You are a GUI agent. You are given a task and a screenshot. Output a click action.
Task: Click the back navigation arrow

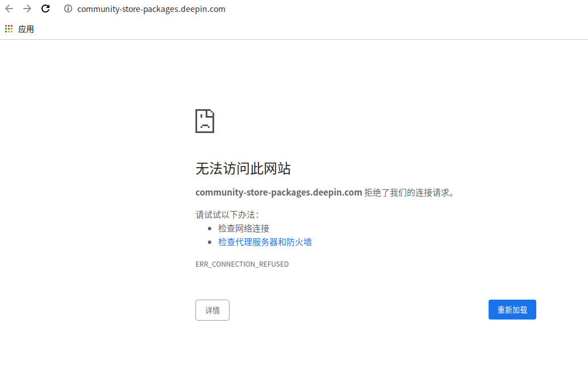(9, 9)
